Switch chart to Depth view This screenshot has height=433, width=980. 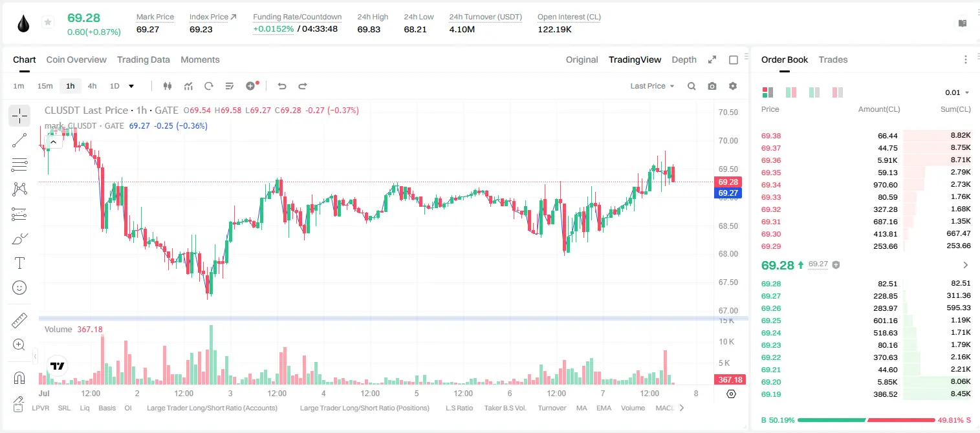[684, 59]
